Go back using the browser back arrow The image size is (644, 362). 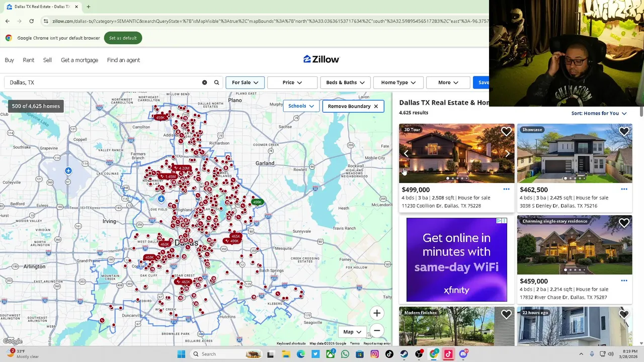[7, 21]
